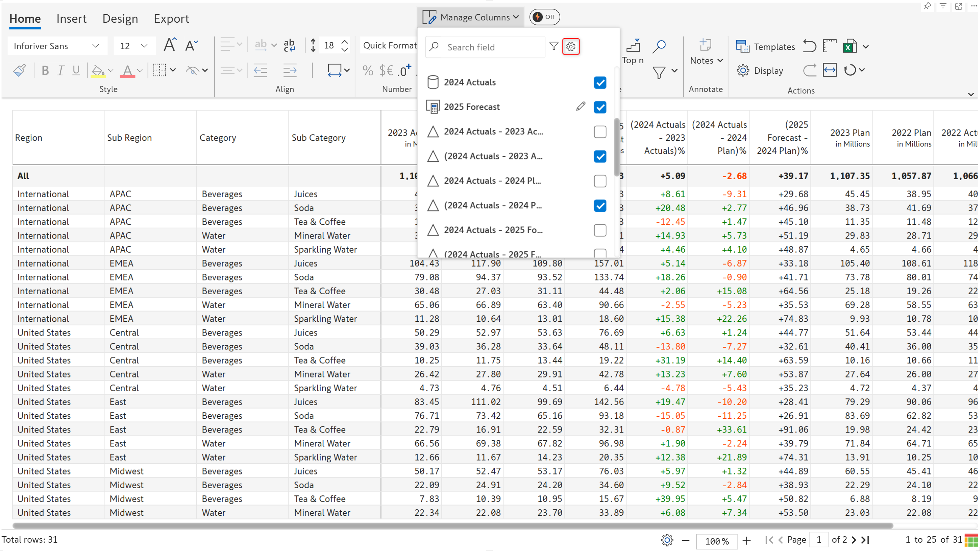Image resolution: width=980 pixels, height=551 pixels.
Task: Click the magnifier search icon near Top n
Action: click(x=659, y=47)
